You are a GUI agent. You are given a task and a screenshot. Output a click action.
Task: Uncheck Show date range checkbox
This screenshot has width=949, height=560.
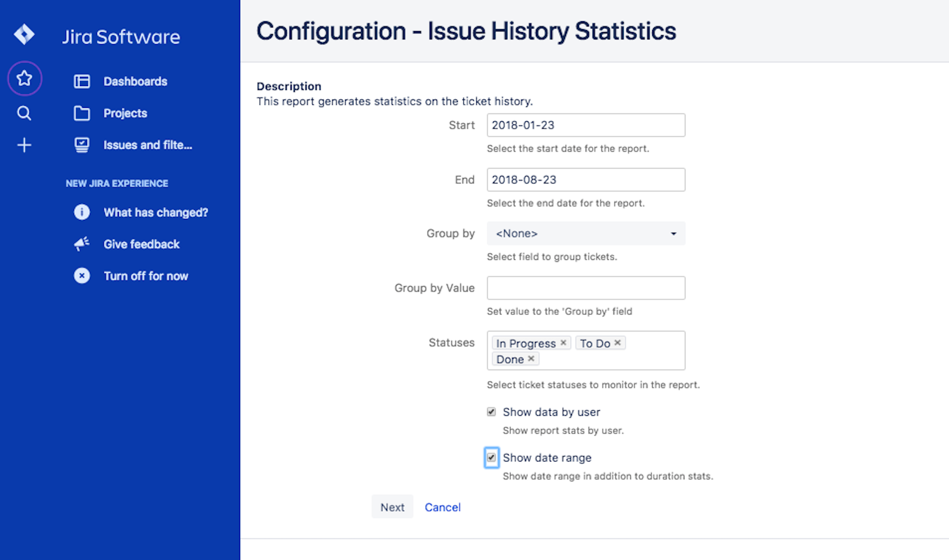(491, 458)
